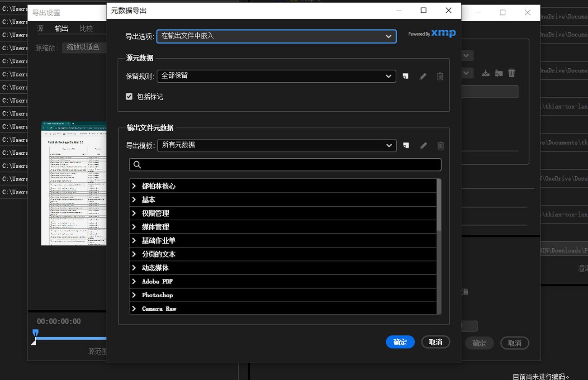Click the greyed 确定 button in Export Settings
The height and width of the screenshot is (380, 588).
coord(479,343)
